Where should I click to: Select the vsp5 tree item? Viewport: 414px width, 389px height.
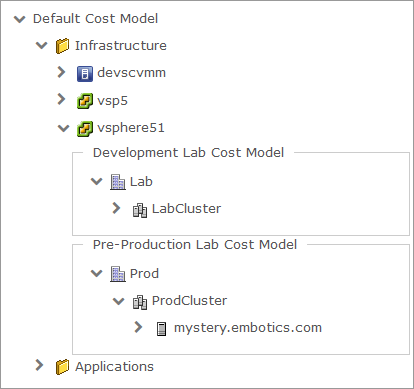pyautogui.click(x=112, y=101)
